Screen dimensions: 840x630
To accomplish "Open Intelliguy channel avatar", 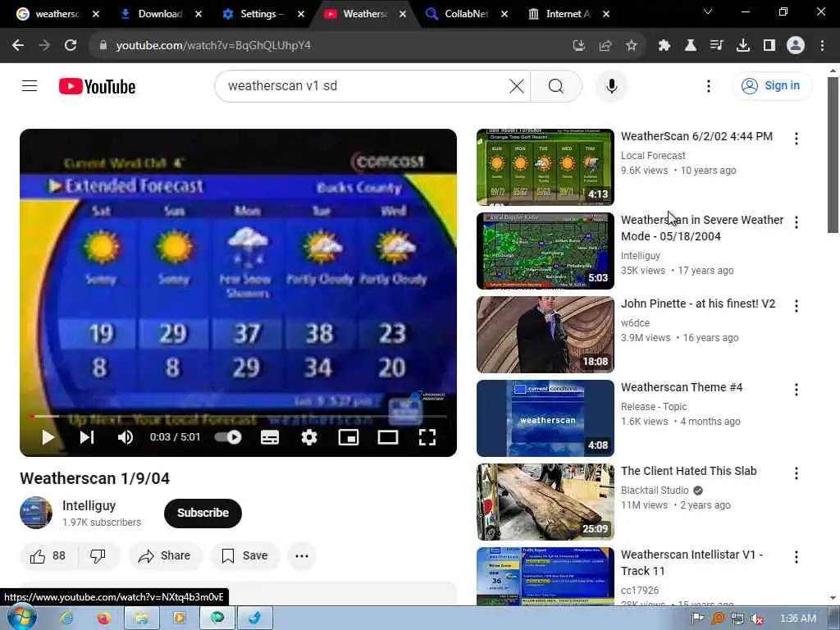I will 36,513.
